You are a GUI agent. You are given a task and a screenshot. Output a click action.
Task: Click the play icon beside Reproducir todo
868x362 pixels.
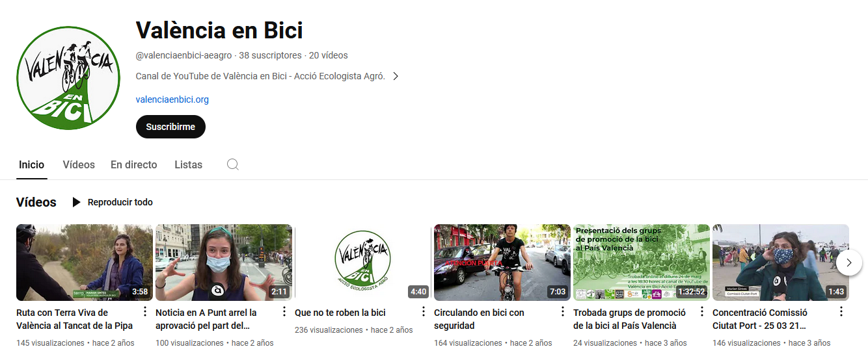[76, 202]
